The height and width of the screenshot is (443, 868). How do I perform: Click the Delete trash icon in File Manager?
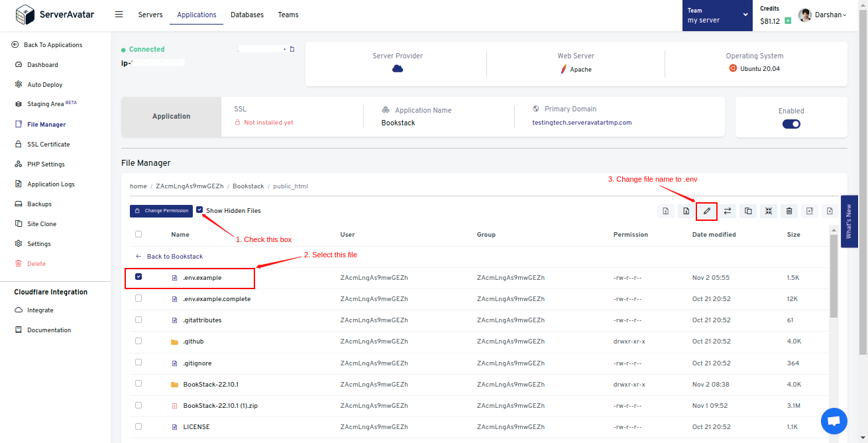(788, 211)
